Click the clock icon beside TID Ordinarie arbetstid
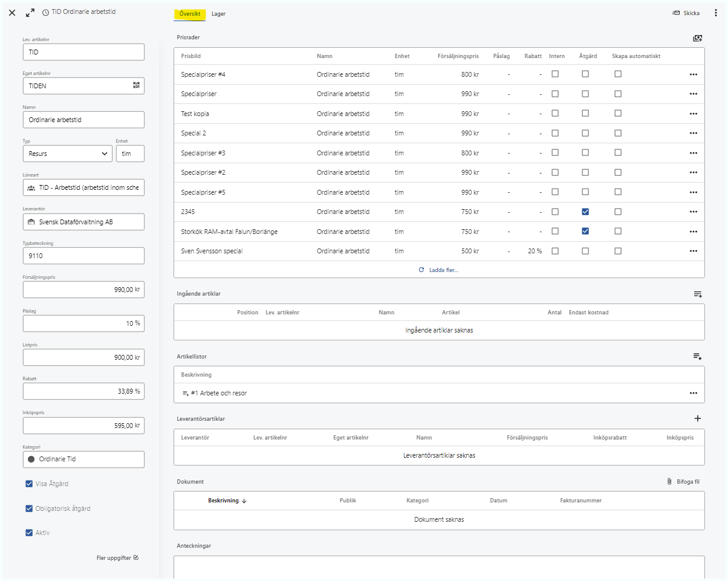 [x=46, y=12]
